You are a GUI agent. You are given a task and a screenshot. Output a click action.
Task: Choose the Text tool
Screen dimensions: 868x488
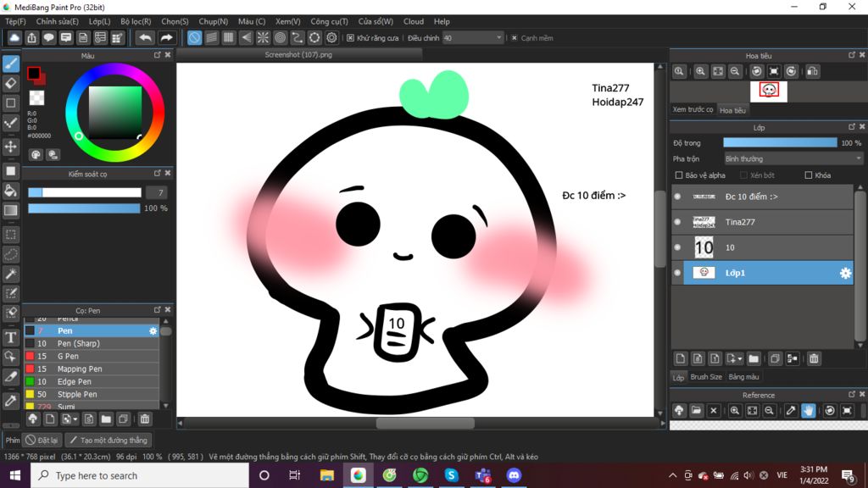tap(11, 337)
